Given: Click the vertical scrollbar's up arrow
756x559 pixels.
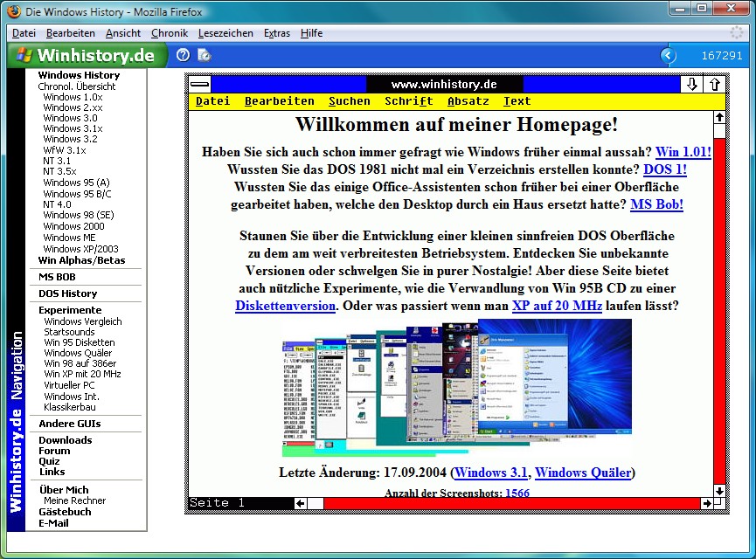Looking at the screenshot, I should pos(719,117).
